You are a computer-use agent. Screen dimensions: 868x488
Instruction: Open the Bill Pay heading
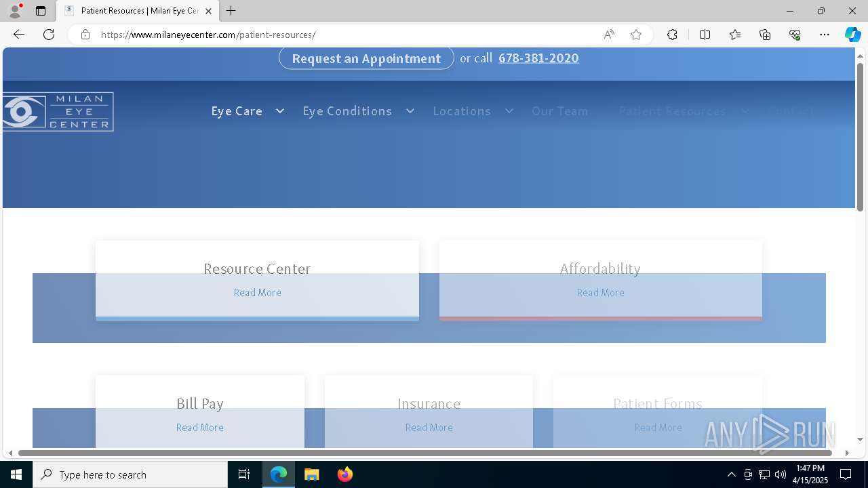point(199,403)
